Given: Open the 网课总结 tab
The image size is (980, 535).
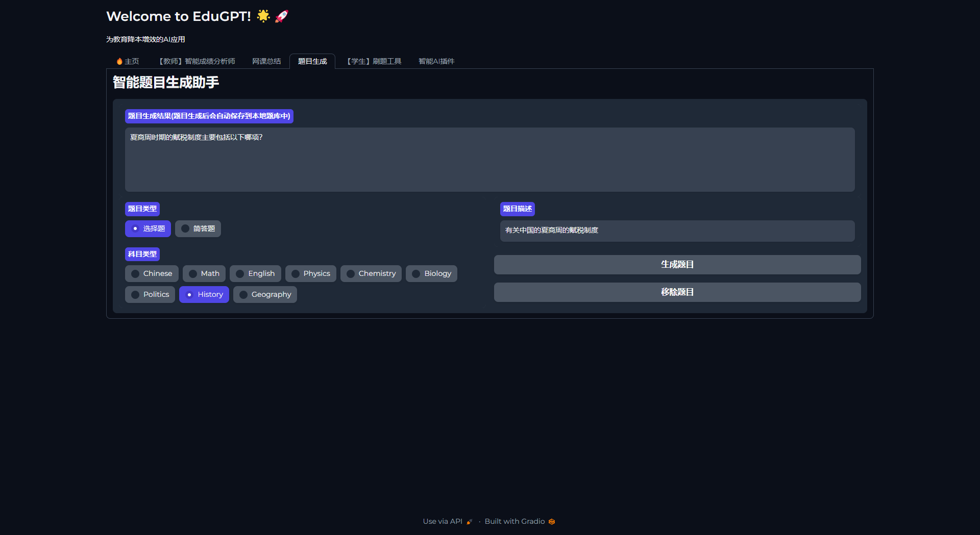Looking at the screenshot, I should [x=266, y=61].
